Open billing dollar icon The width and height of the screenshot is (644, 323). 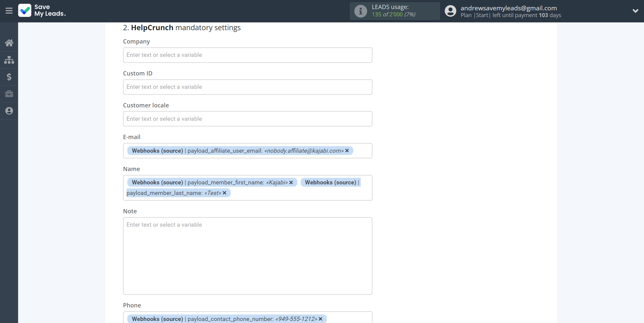click(9, 77)
